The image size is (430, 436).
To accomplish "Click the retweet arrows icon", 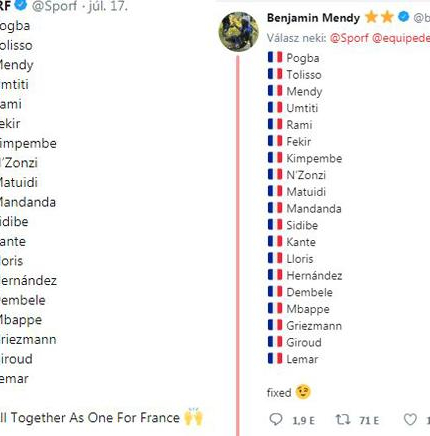I will point(343,419).
